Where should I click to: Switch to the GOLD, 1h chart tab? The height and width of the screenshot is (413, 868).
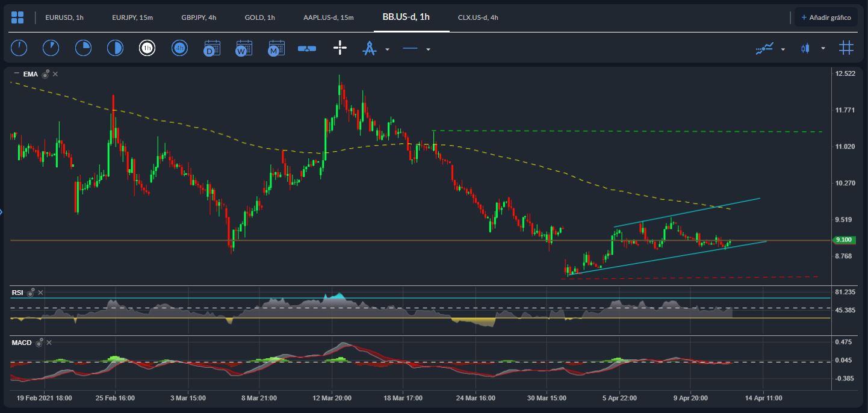[259, 17]
